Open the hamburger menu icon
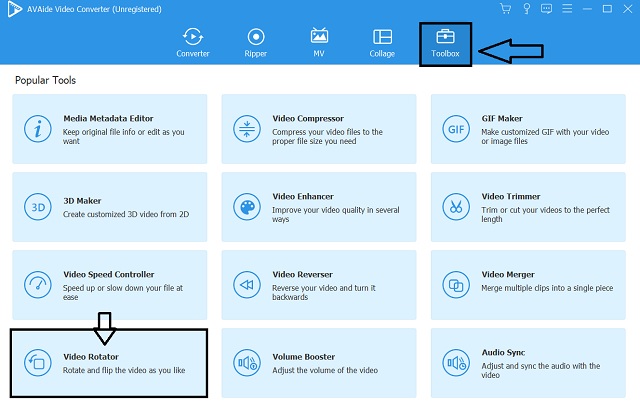640x415 pixels. [x=567, y=9]
